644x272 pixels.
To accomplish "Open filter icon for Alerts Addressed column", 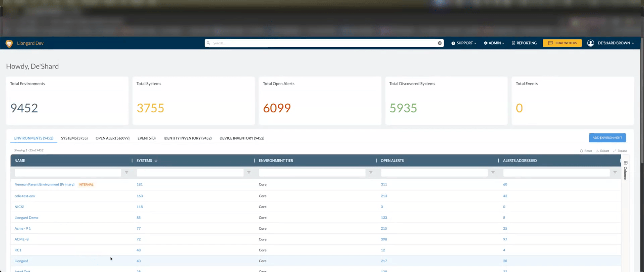I will [x=615, y=173].
